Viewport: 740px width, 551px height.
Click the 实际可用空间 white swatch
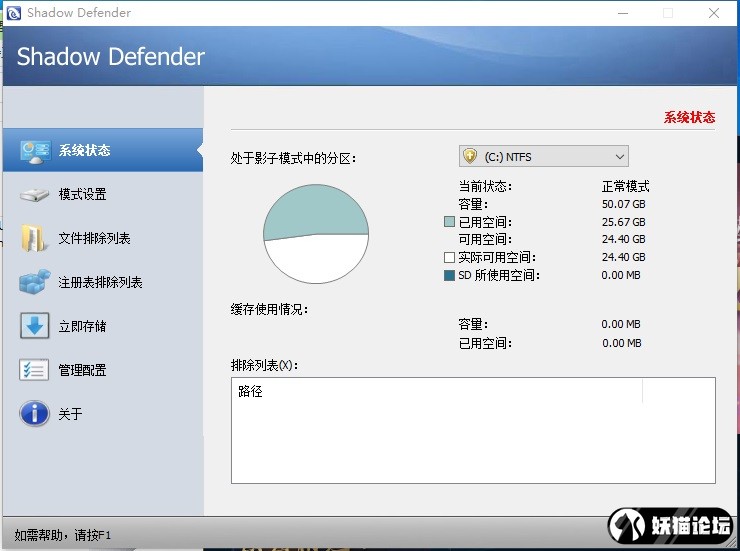pyautogui.click(x=449, y=257)
